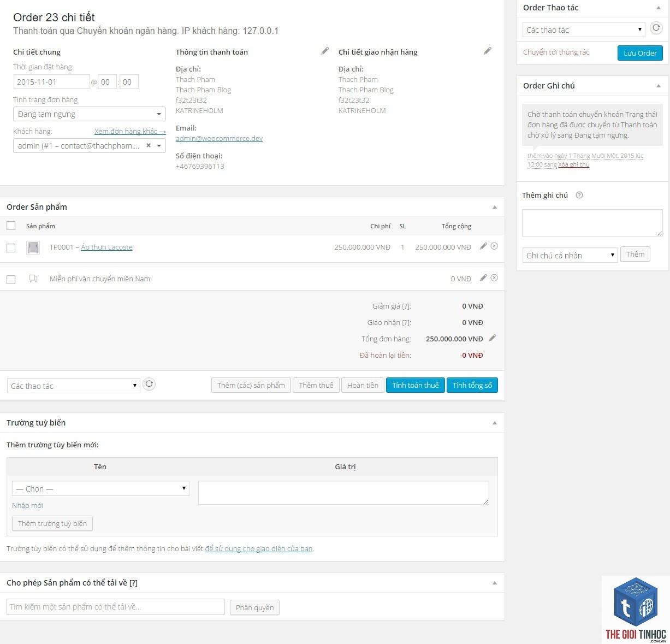Collapse Cho phép Sản phẩm có thể tải về panel

(495, 583)
